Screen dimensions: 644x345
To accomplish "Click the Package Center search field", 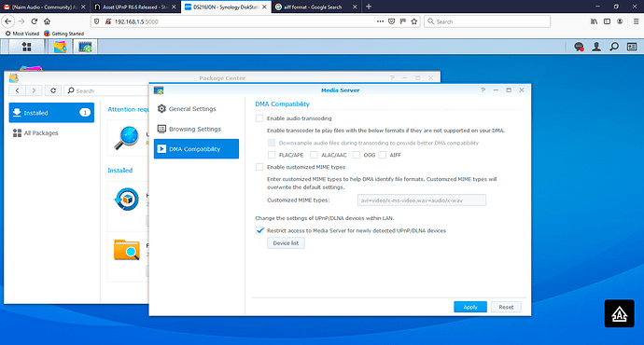I will (x=106, y=90).
